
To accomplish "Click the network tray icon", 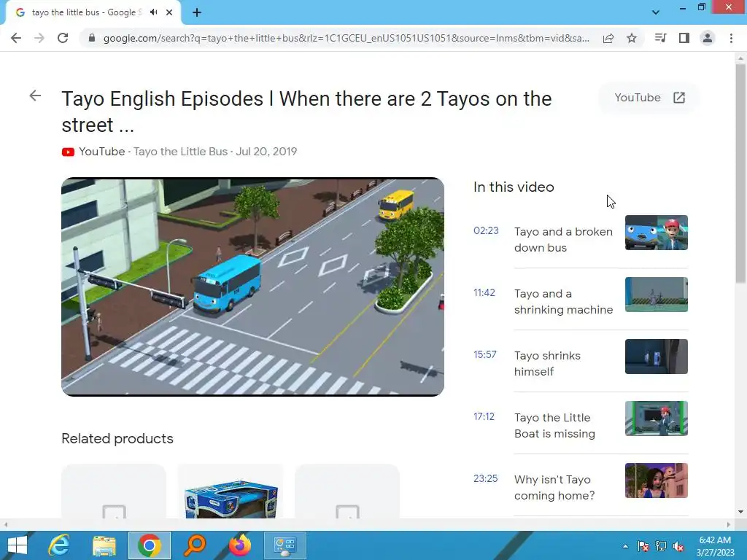I will tap(661, 546).
